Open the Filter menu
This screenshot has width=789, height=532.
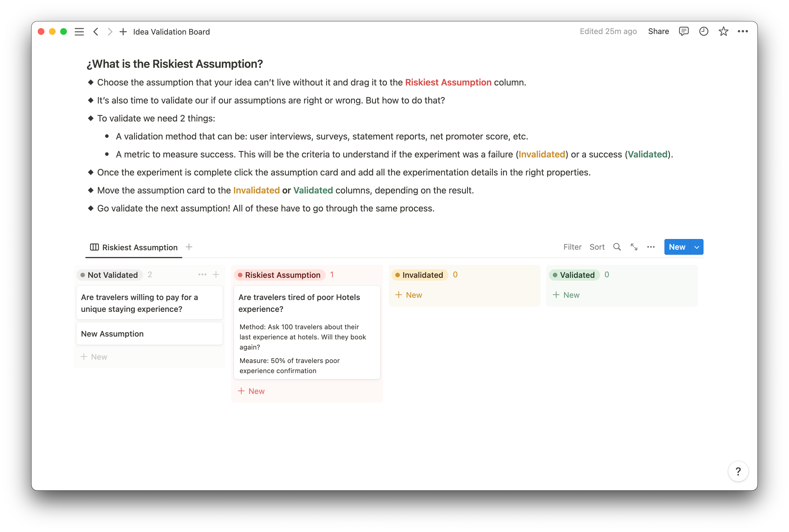pyautogui.click(x=572, y=247)
